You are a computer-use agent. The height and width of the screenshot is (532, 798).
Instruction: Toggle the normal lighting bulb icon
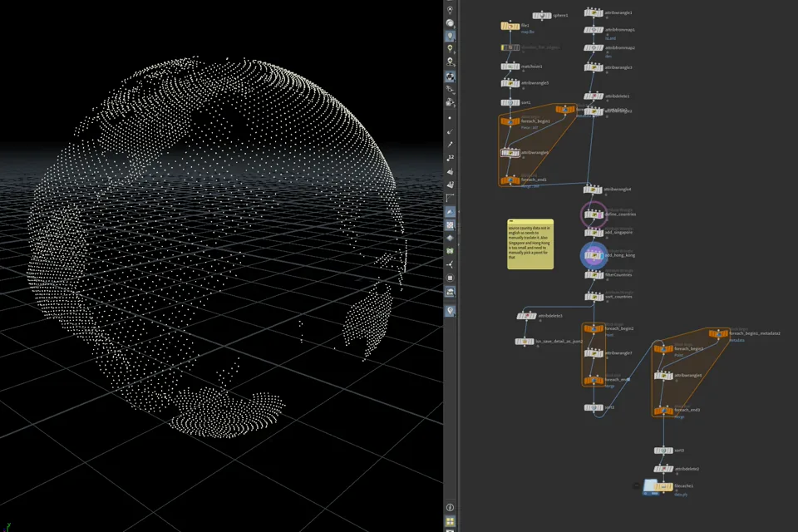pyautogui.click(x=450, y=48)
